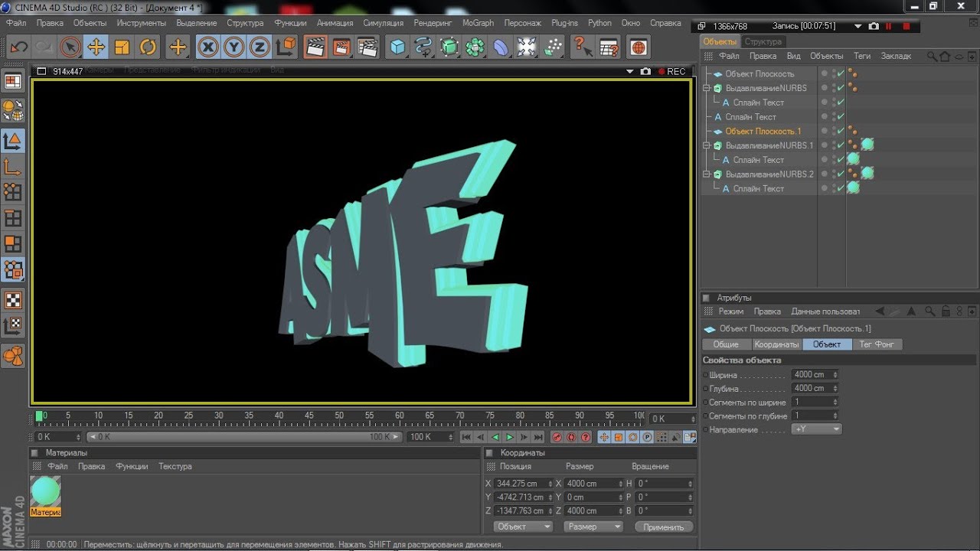The height and width of the screenshot is (551, 980).
Task: Toggle the layer dot for the first ВыдавливаниеNURBS
Action: (825, 88)
